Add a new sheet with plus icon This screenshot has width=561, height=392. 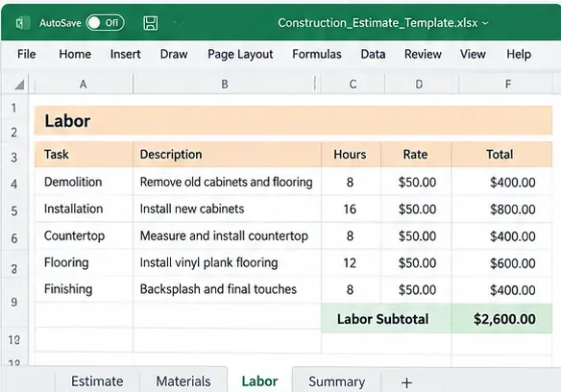[x=406, y=382]
